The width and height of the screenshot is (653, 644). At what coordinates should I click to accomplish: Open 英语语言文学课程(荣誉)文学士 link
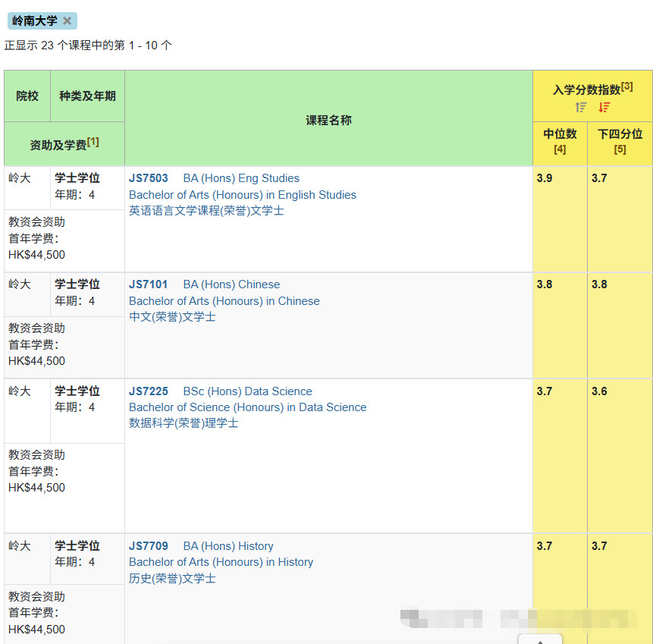click(206, 211)
